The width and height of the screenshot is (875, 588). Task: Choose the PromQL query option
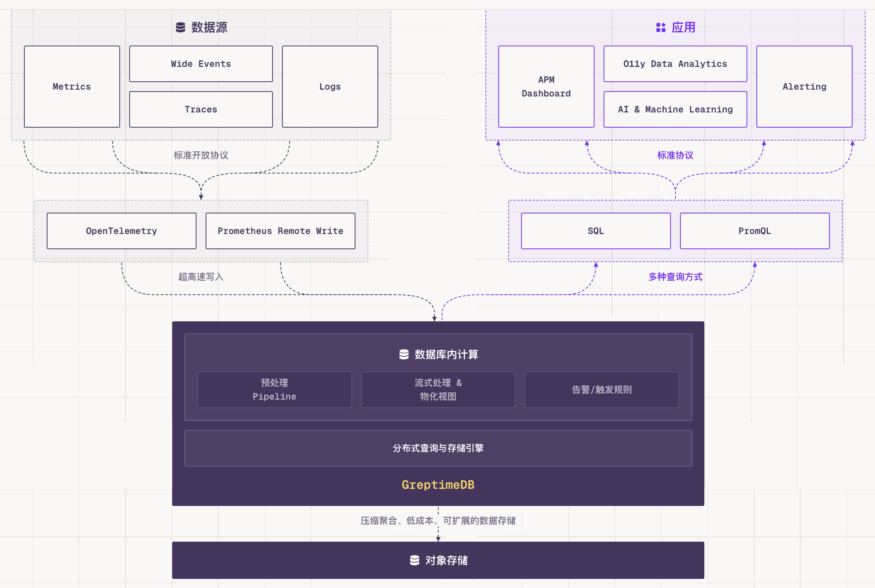(x=755, y=231)
